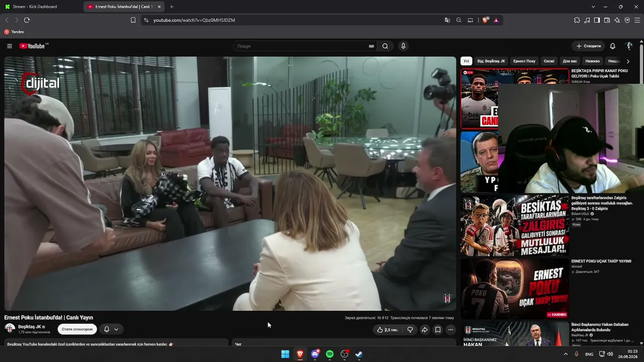Open the media playlist music note icon
The image size is (644, 362).
[587, 20]
